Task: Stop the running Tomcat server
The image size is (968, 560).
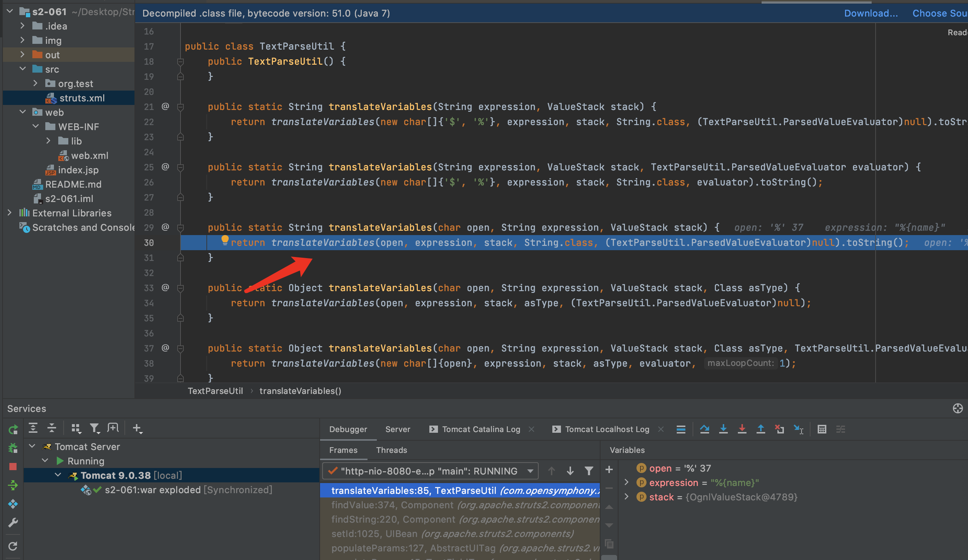Action: tap(13, 467)
